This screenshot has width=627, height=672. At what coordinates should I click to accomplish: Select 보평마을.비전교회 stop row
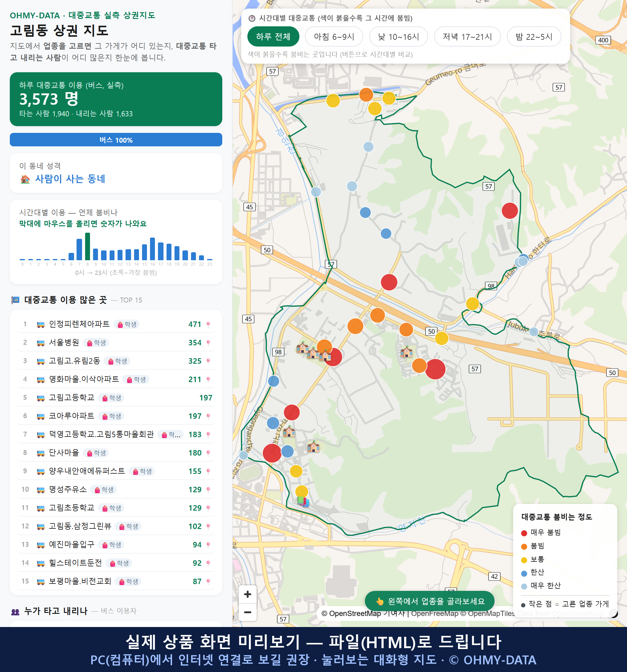116,581
